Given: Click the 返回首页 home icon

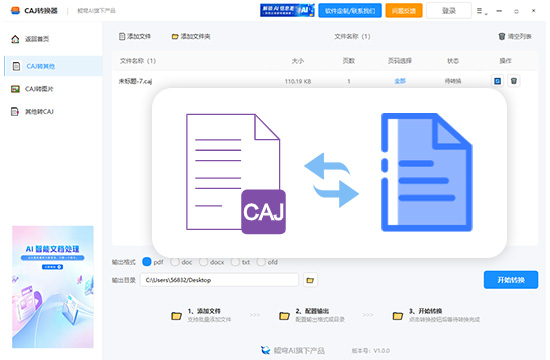Looking at the screenshot, I should pos(15,39).
